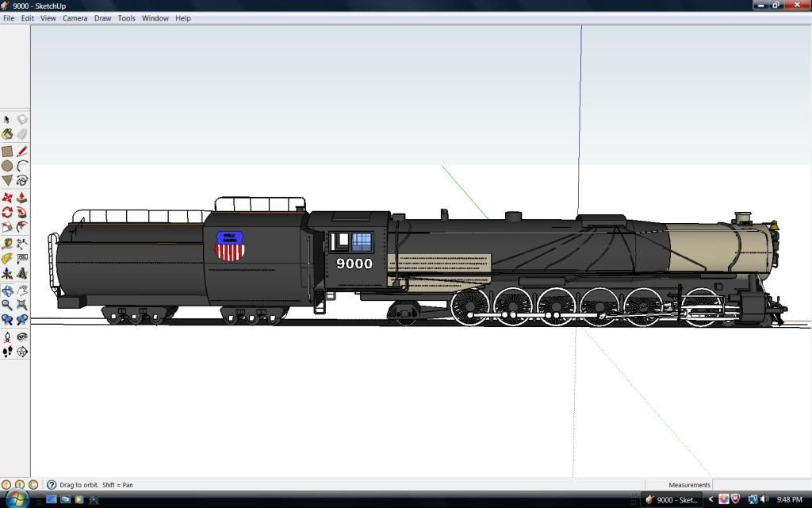The width and height of the screenshot is (812, 508).
Task: Click the 9000 - SketchUp taskbar button
Action: click(x=672, y=500)
